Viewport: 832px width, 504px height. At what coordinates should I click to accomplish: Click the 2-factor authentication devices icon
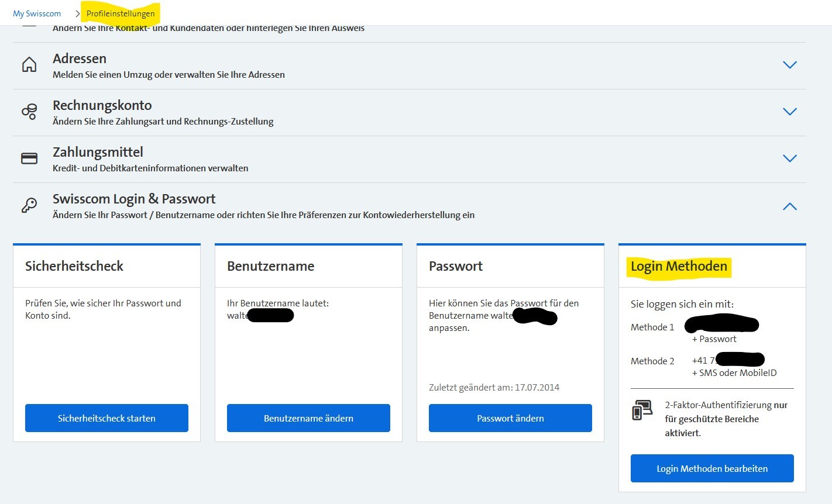pos(642,410)
